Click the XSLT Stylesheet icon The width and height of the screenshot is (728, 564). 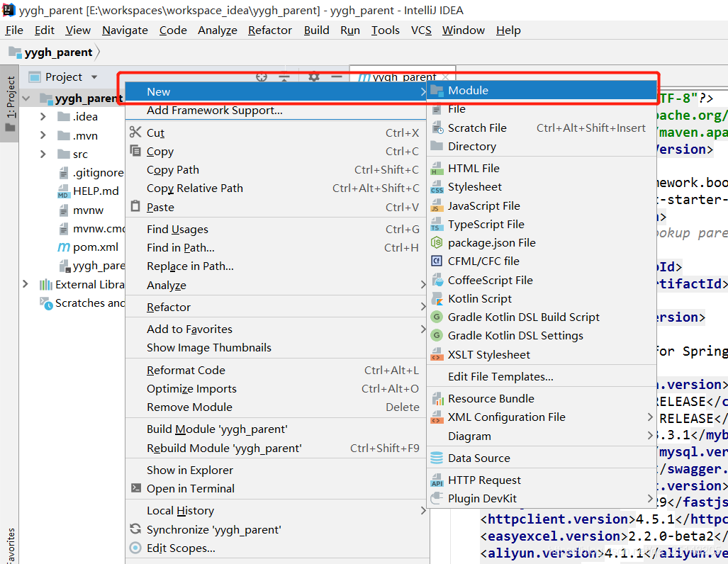[x=437, y=354]
